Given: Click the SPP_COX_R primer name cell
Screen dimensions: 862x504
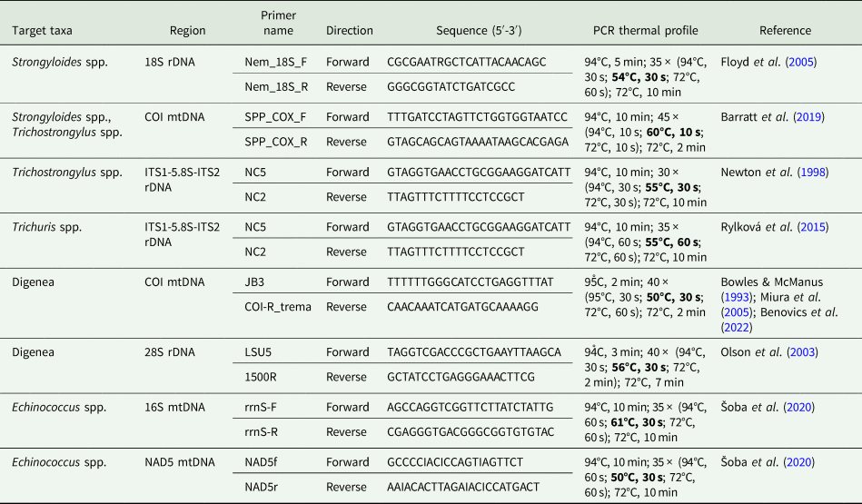Looking at the screenshot, I should (x=276, y=142).
